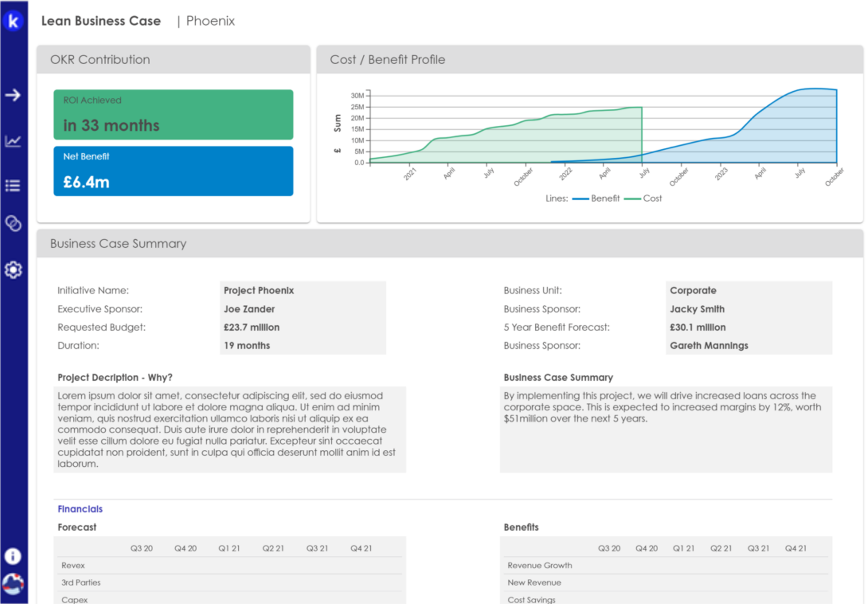Click the linked circles icon in sidebar
This screenshot has width=868, height=605.
point(13,223)
